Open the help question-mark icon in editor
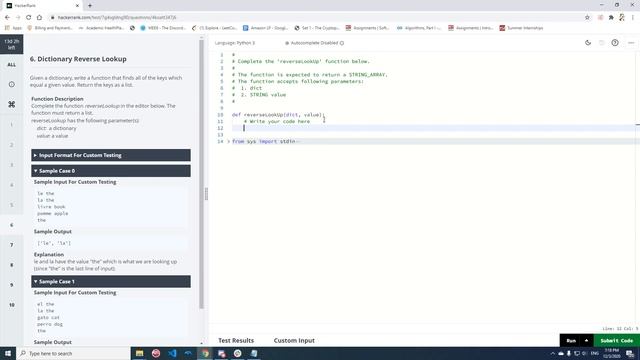The height and width of the screenshot is (360, 640). click(615, 42)
